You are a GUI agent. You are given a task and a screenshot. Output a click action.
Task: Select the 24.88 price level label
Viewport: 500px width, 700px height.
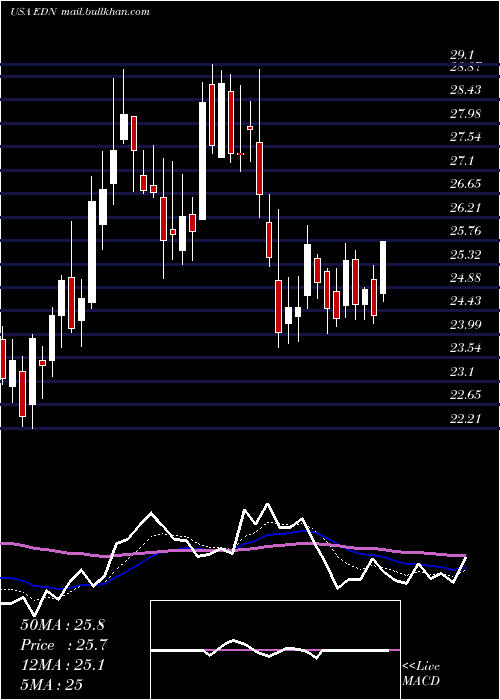click(x=466, y=278)
